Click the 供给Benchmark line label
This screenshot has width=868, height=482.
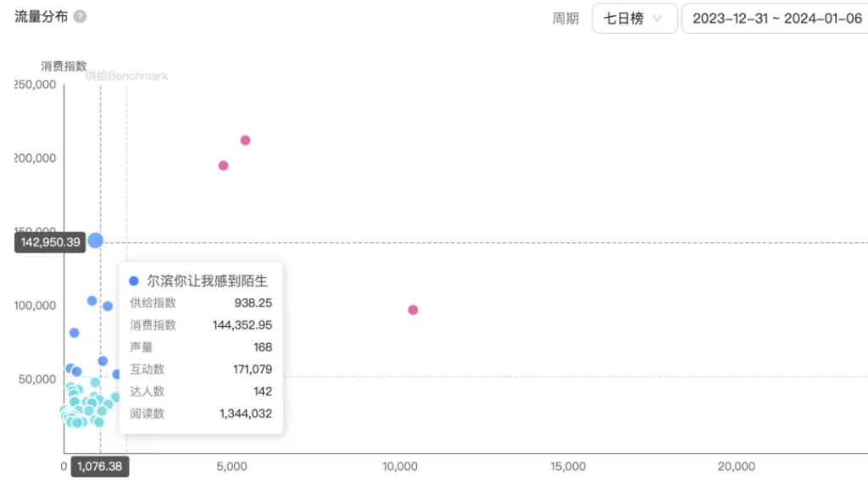click(127, 75)
